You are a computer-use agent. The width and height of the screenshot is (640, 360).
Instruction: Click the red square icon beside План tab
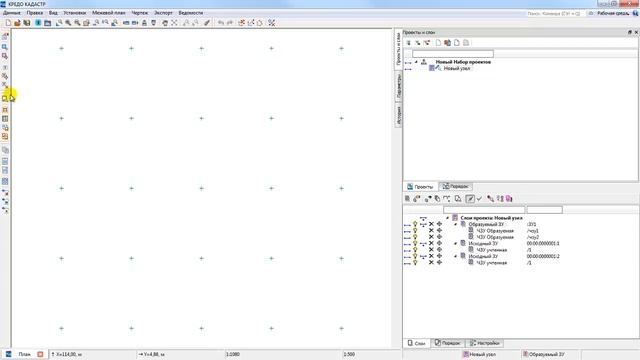tap(40, 354)
